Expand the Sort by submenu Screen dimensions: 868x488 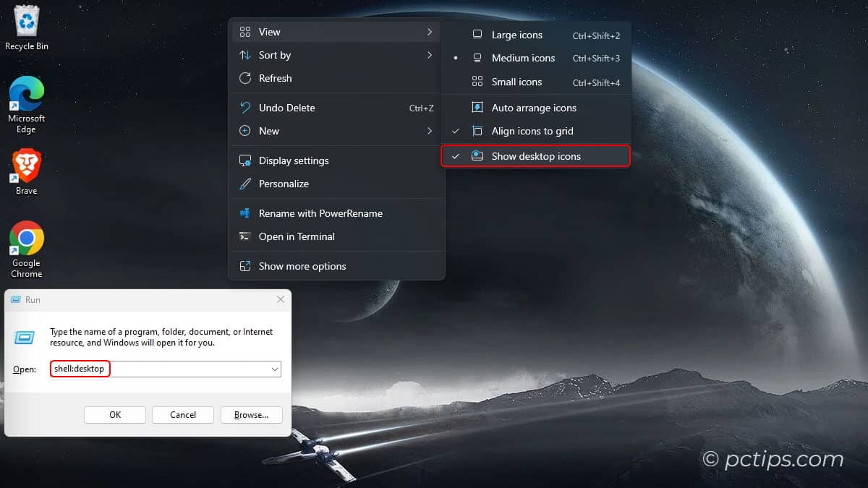tap(275, 55)
